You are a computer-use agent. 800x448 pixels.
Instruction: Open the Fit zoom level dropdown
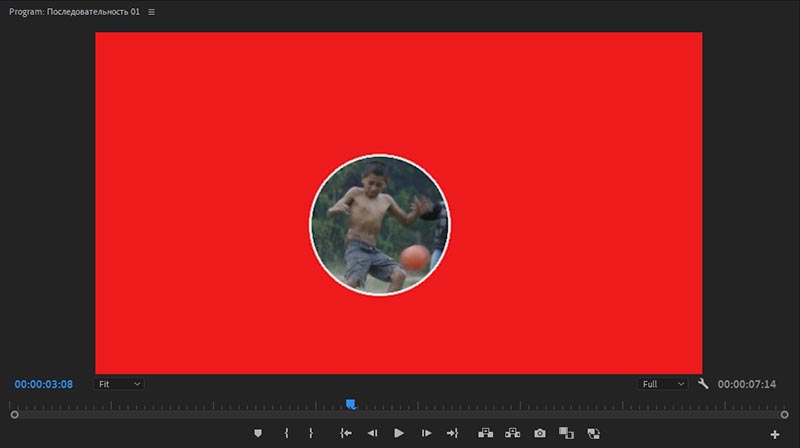(119, 384)
